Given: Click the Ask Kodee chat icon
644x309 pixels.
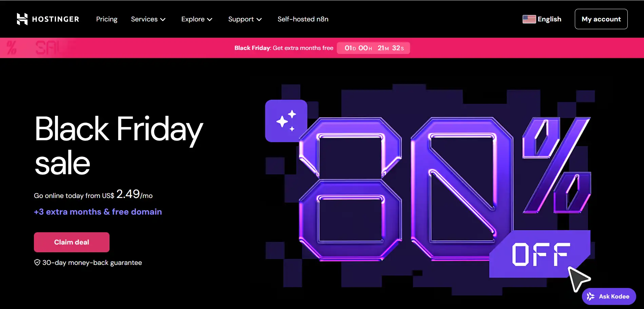Looking at the screenshot, I should click(590, 296).
